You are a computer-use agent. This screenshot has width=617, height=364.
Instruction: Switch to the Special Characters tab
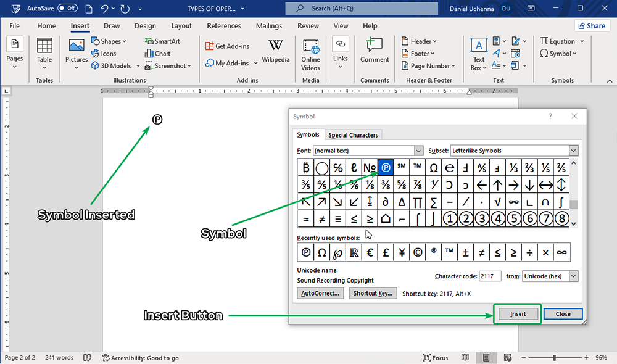click(353, 134)
